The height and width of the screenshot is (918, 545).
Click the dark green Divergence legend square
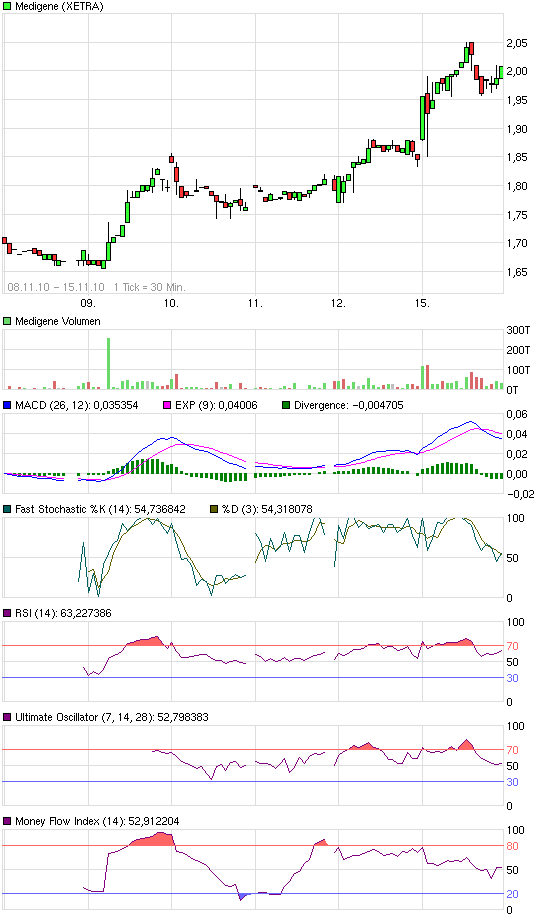286,405
